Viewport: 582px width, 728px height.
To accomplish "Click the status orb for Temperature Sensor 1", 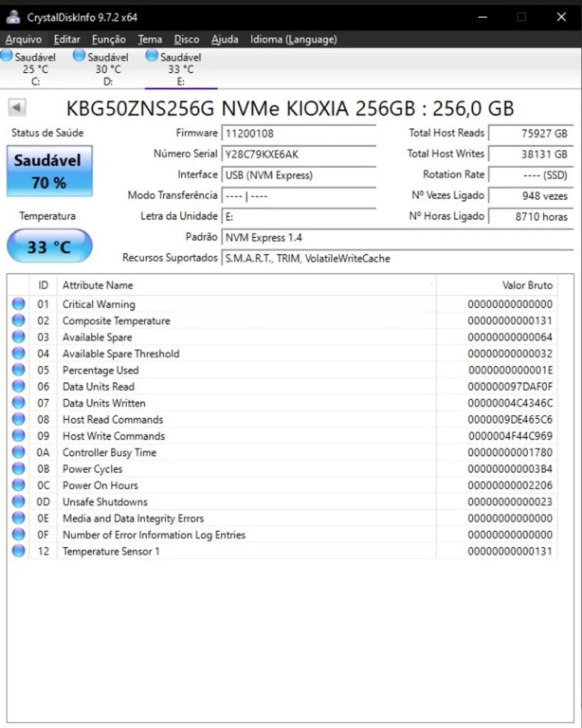I will pos(19,551).
